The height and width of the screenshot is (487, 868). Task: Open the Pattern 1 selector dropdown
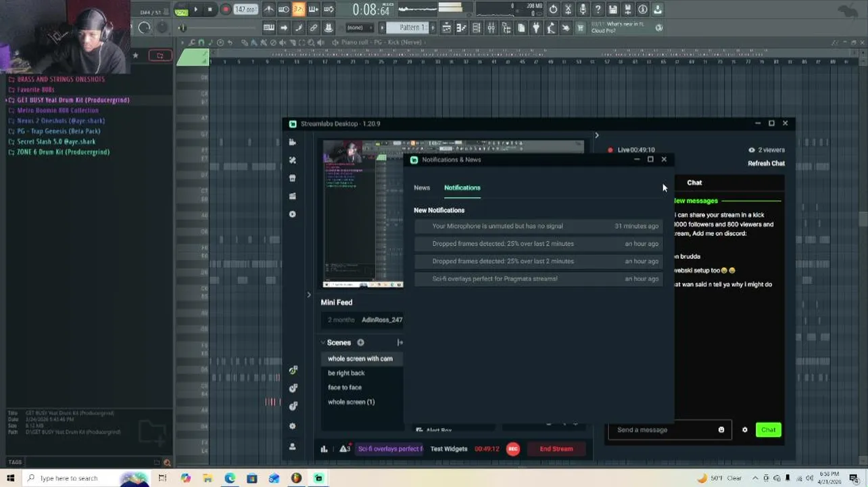412,28
